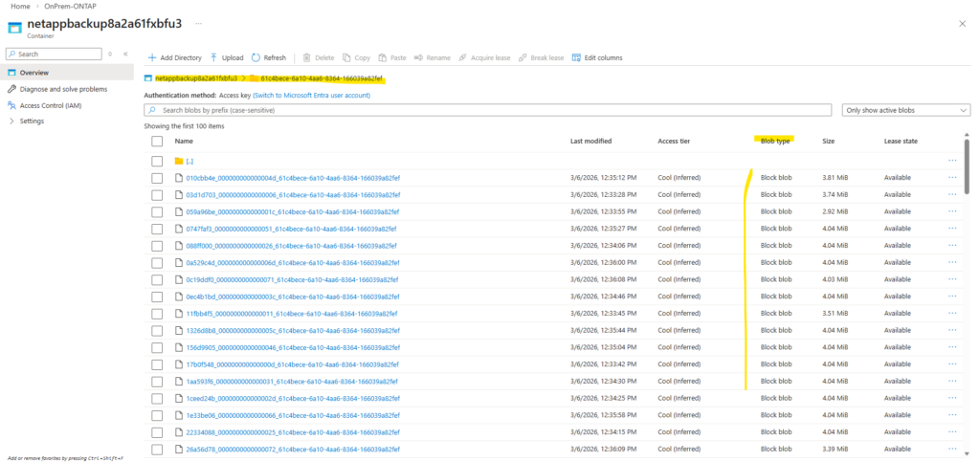Open the [..] parent folder icon
Viewport: 980px width, 462px height.
[x=178, y=161]
